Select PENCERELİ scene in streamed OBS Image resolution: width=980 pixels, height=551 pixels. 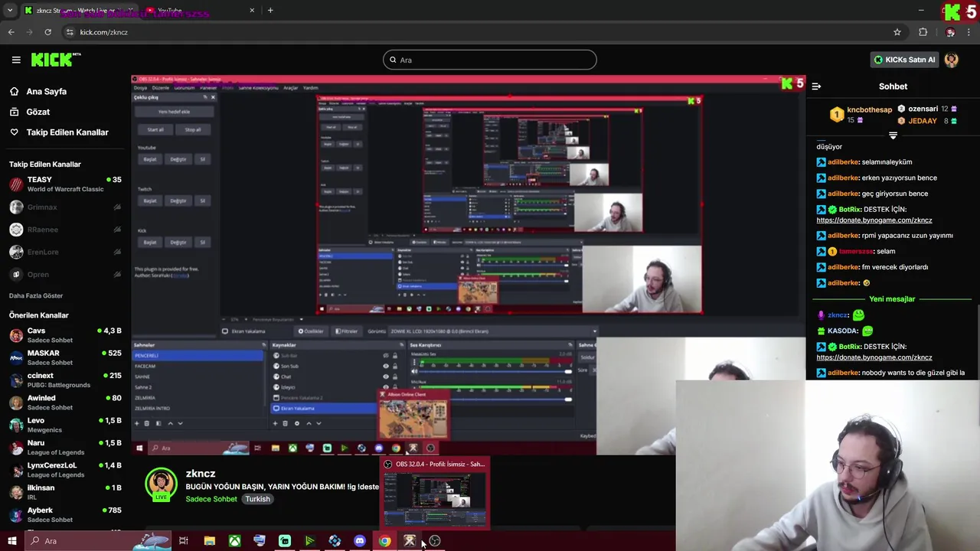click(198, 356)
